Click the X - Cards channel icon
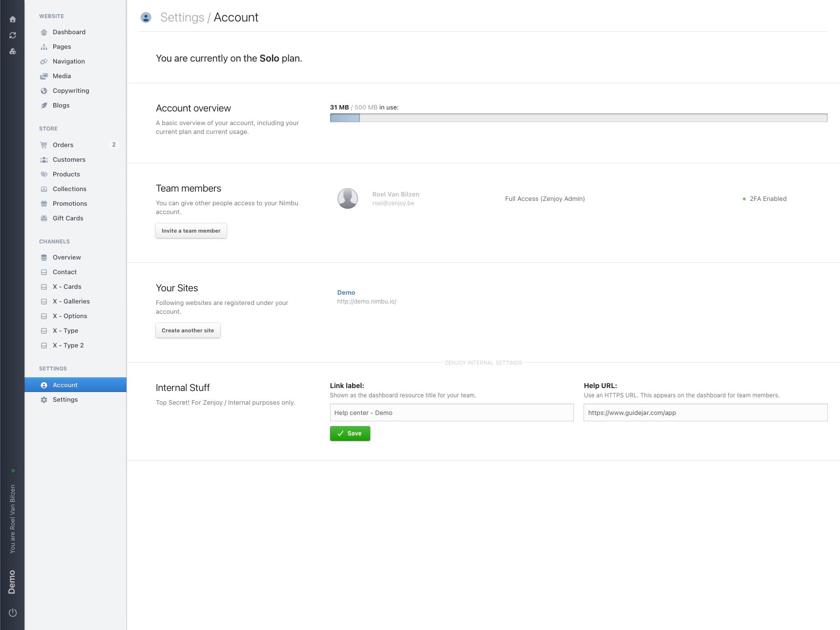 coord(44,287)
